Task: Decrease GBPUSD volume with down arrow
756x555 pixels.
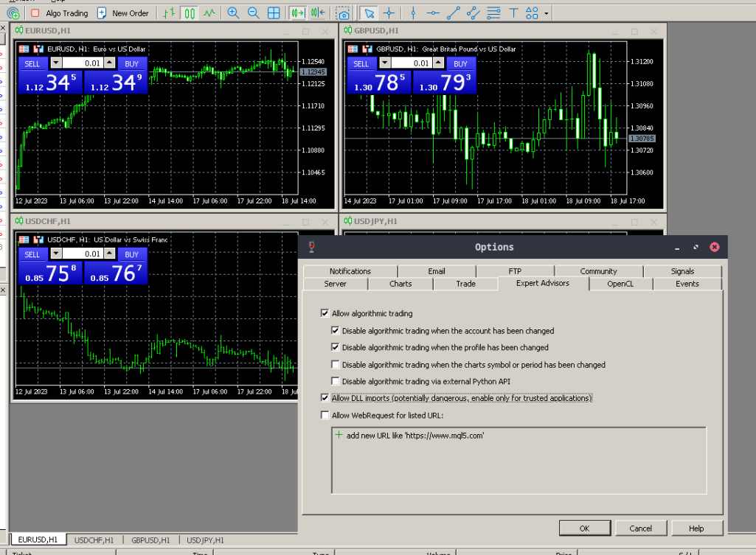Action: (x=385, y=63)
